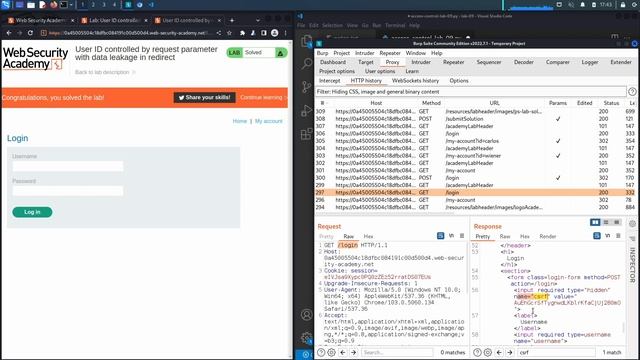The width and height of the screenshot is (640, 360).
Task: Reload the browser page
Action: click(30, 33)
